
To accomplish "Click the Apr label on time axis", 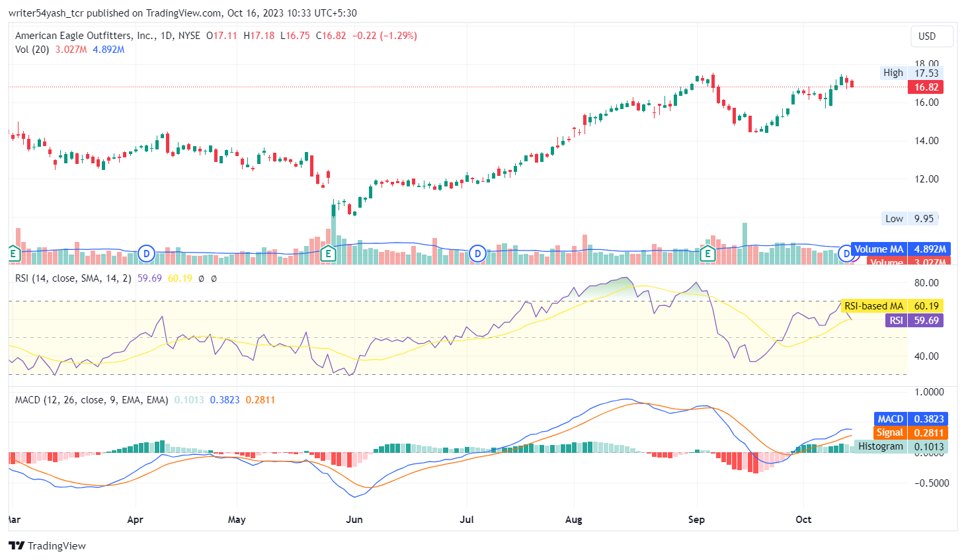I will (x=135, y=520).
